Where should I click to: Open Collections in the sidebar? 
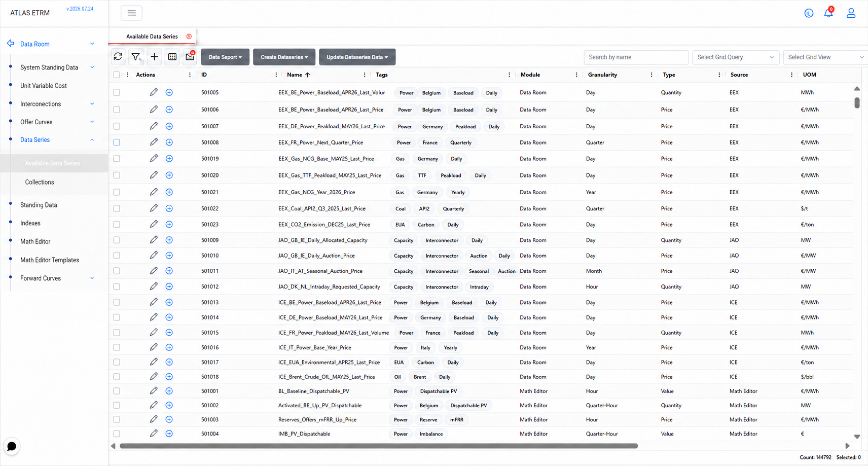pos(40,182)
